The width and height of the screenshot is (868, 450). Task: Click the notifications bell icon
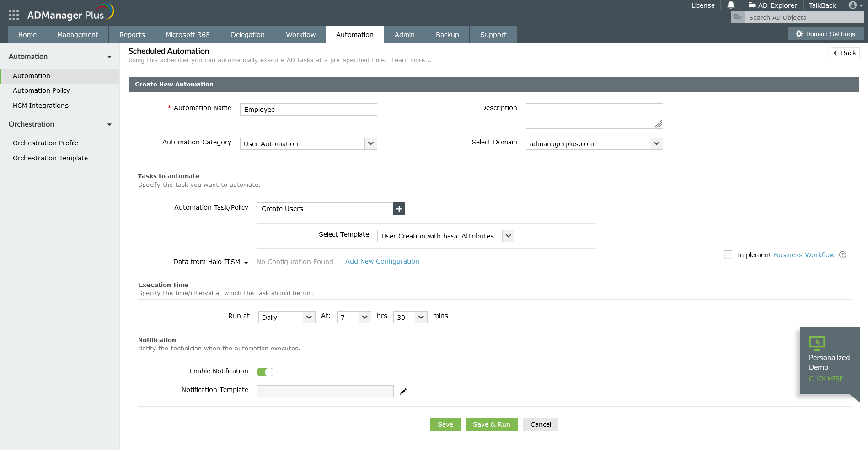tap(731, 5)
